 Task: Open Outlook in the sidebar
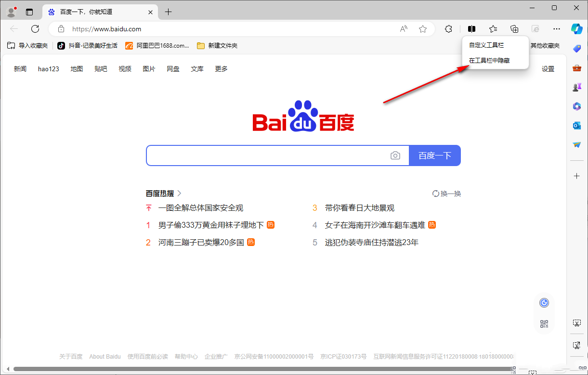[x=577, y=126]
